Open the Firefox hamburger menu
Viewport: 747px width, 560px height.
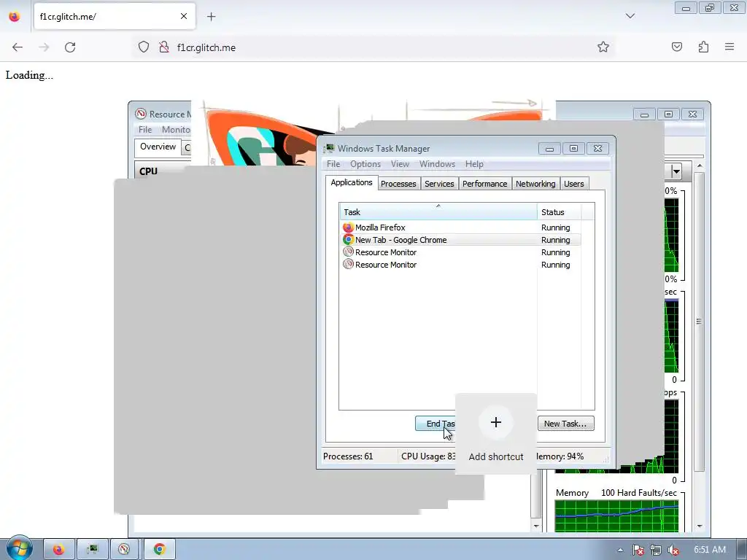tap(729, 47)
